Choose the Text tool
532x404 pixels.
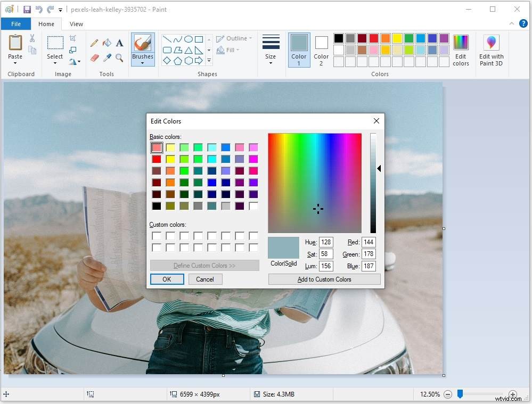pos(119,43)
